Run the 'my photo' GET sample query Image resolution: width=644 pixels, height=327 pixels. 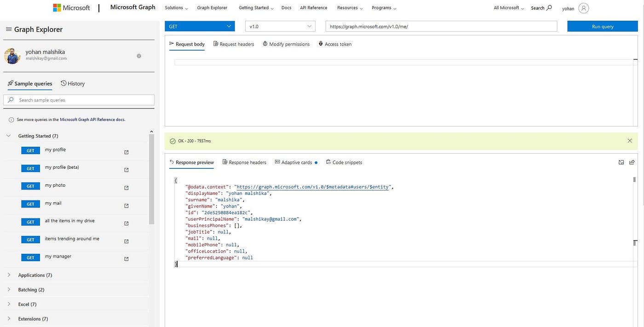tap(30, 186)
